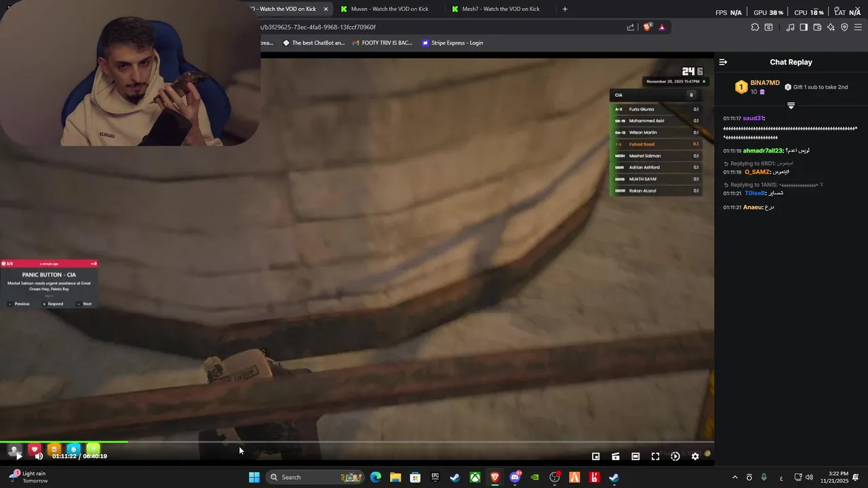
Task: Open the playlist music note icon
Action: (x=790, y=27)
